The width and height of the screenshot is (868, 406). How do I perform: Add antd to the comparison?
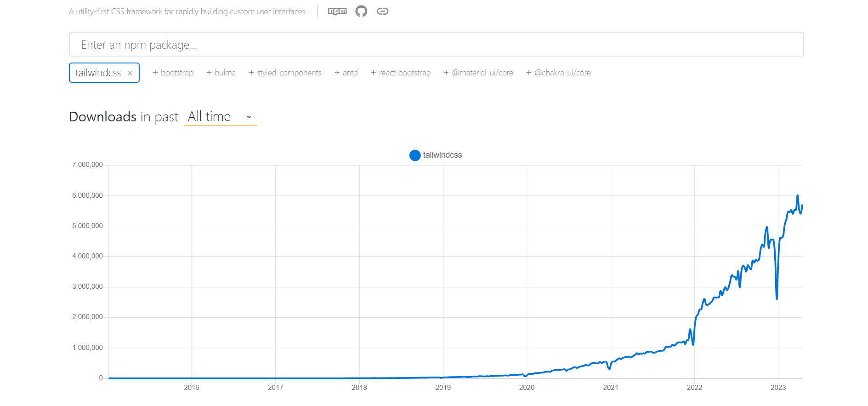(x=346, y=73)
